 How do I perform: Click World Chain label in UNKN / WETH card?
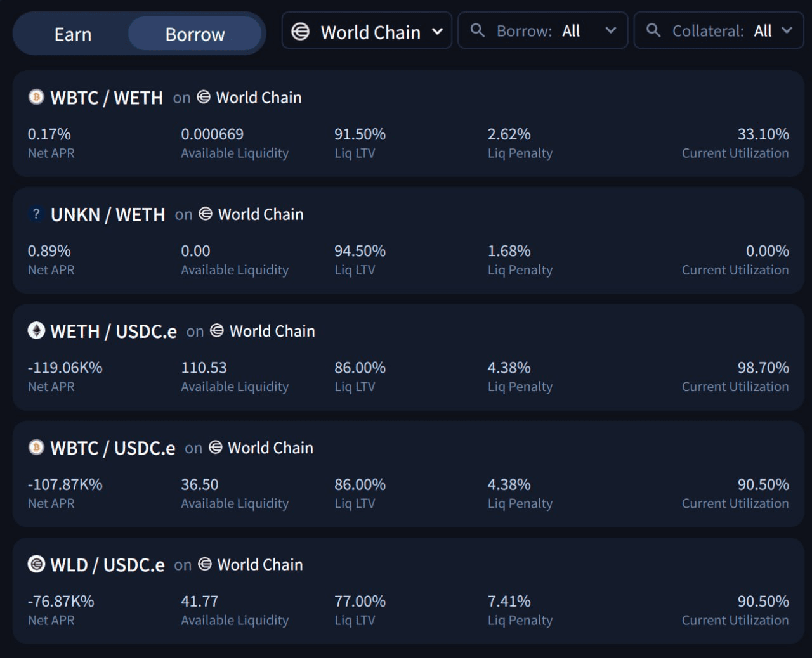[261, 214]
